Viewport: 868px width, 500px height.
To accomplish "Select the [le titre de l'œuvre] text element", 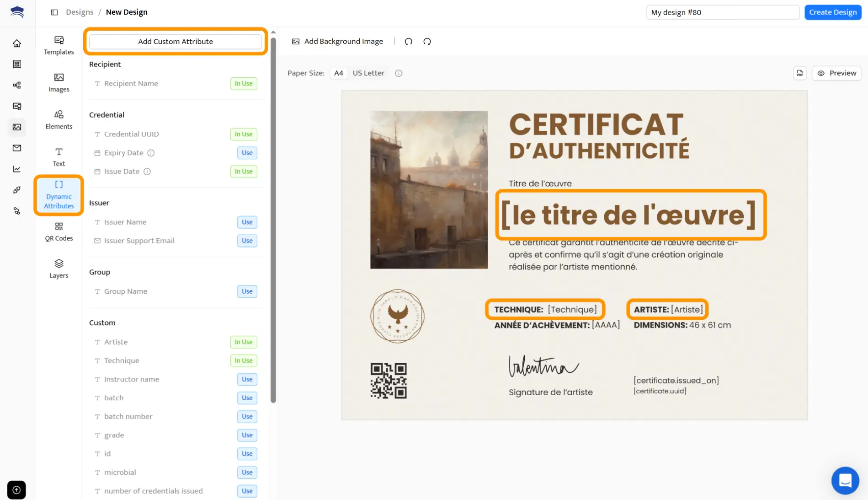I will point(628,215).
